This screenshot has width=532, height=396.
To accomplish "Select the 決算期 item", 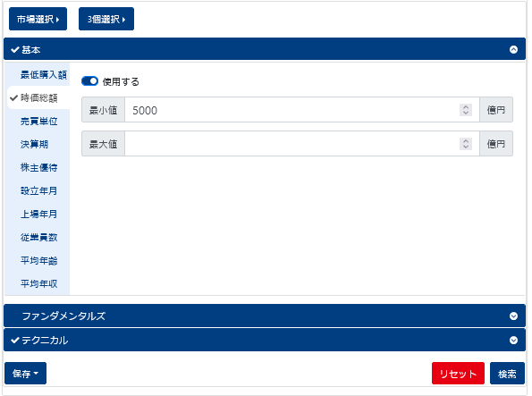I will (34, 144).
